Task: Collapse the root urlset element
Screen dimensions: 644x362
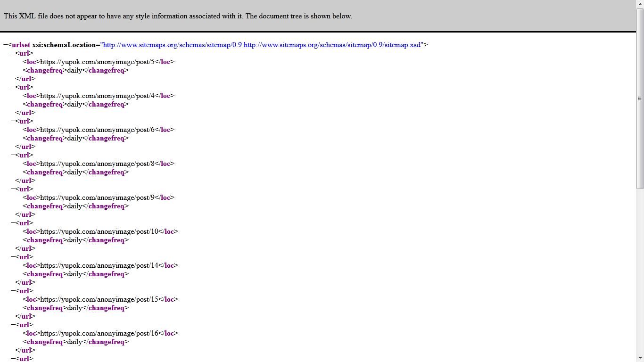Action: pyautogui.click(x=5, y=45)
